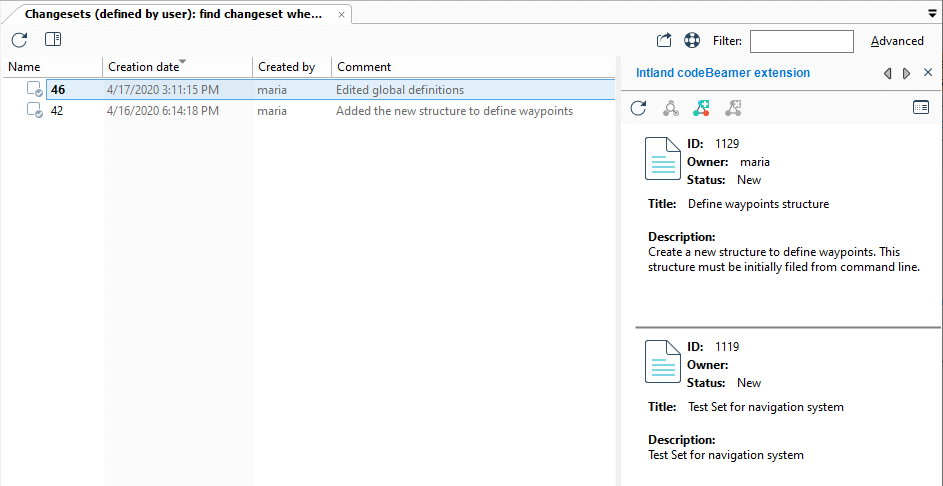Viewport: 943px width, 486px height.
Task: Navigate to previous extension with left arrow
Action: 887,73
